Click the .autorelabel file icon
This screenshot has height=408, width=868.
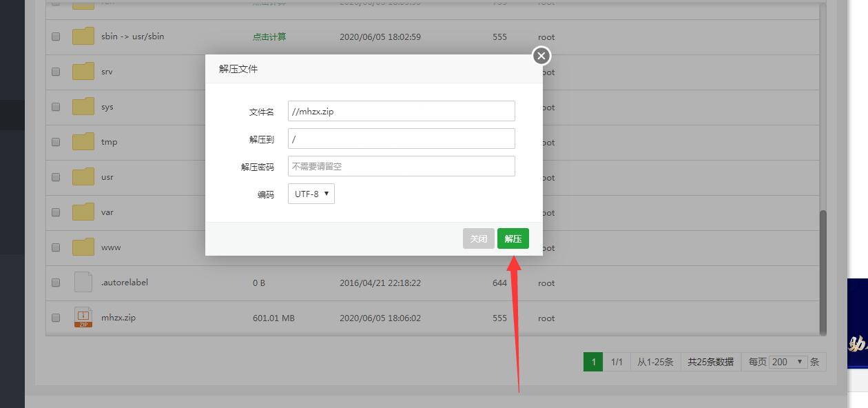(x=83, y=282)
